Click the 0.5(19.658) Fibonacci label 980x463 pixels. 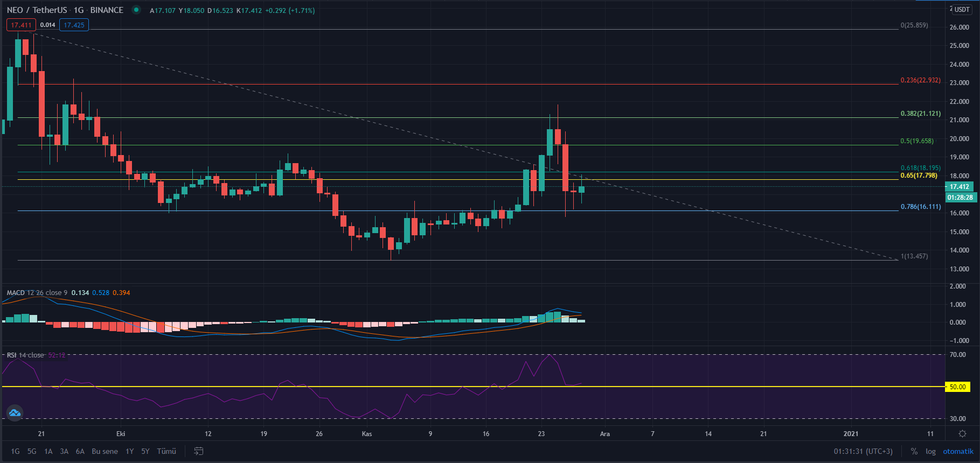[917, 141]
